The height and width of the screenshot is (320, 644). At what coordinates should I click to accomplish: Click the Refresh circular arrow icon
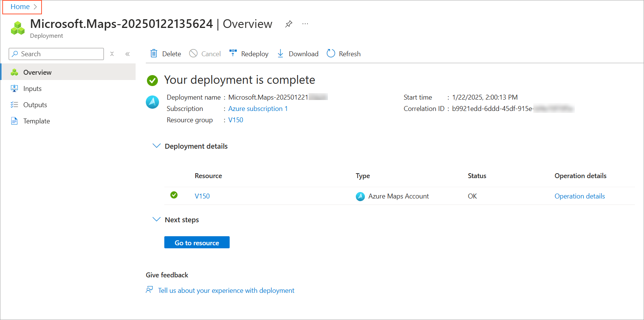click(x=331, y=54)
